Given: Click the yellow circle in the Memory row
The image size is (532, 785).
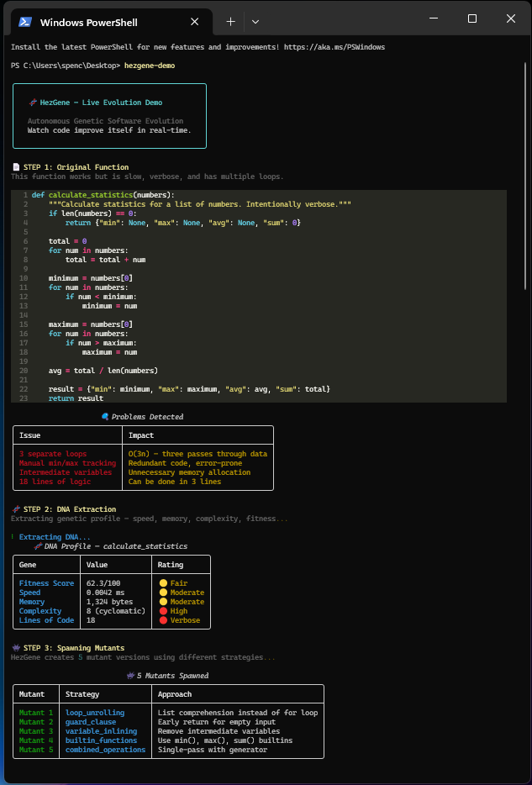Looking at the screenshot, I should click(x=163, y=602).
